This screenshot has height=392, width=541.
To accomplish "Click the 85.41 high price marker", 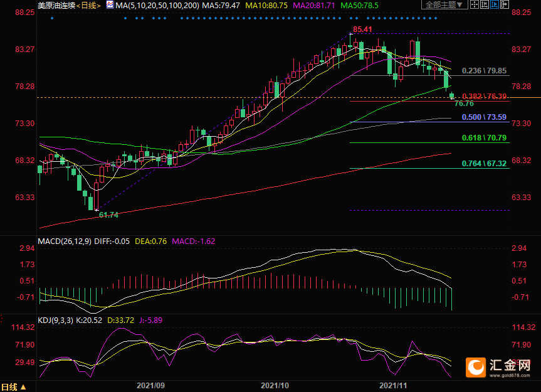I will tap(362, 29).
